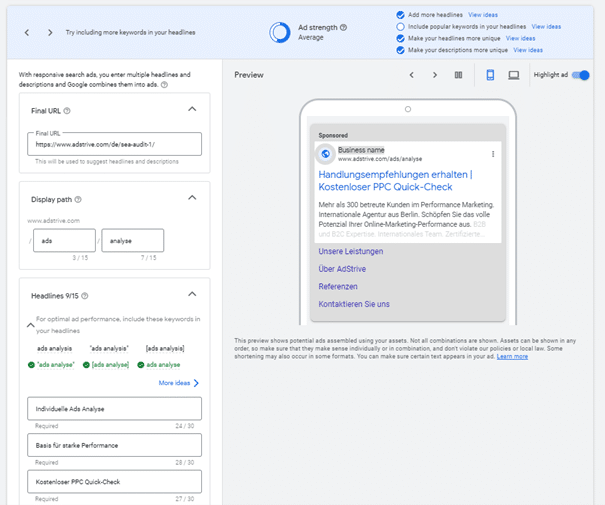
Task: Click green check next to [ads analyse]
Action: click(86, 365)
